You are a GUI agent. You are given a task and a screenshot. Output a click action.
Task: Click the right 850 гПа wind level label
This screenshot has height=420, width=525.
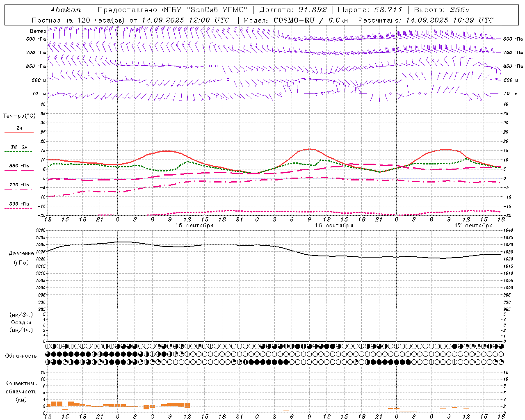point(513,66)
